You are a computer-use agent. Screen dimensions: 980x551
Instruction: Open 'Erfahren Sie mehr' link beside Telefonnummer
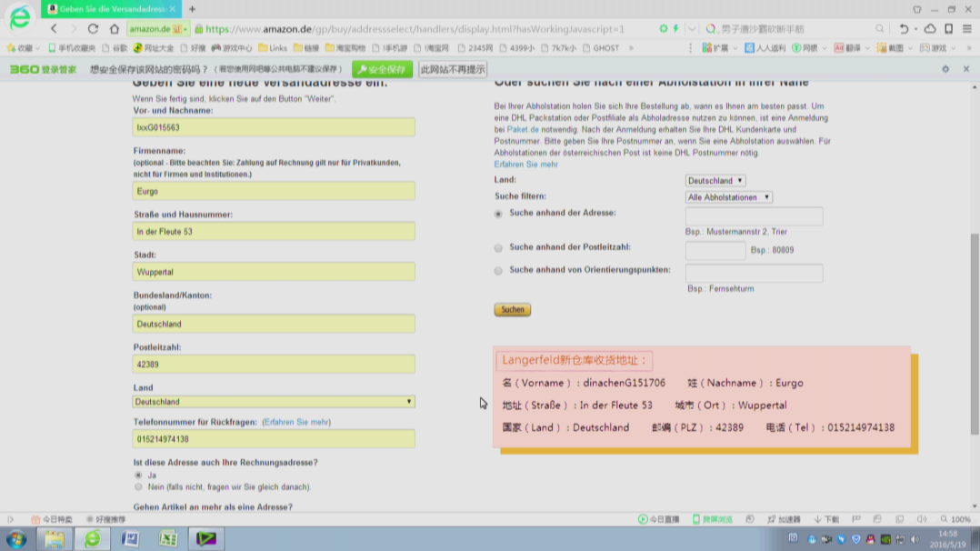pyautogui.click(x=297, y=422)
